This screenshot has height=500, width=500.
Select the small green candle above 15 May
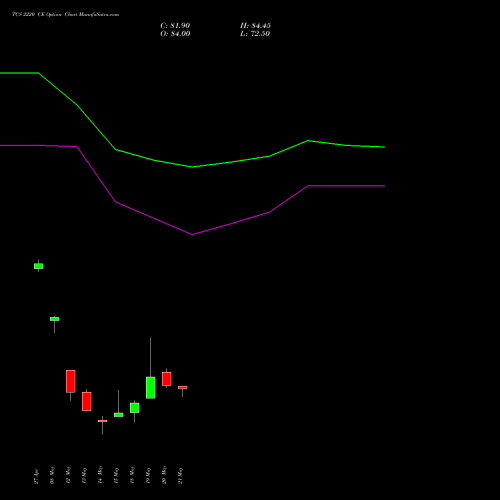click(x=119, y=415)
